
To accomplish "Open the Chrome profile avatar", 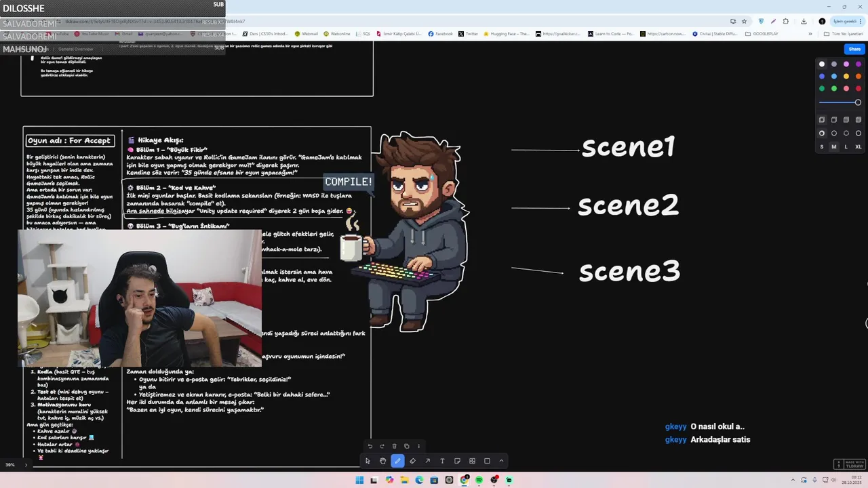I will (822, 22).
